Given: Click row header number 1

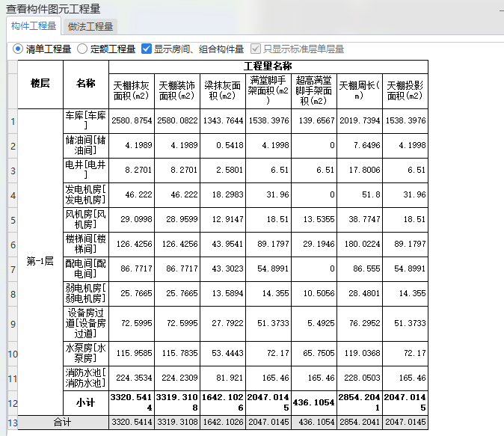Looking at the screenshot, I should [x=13, y=121].
